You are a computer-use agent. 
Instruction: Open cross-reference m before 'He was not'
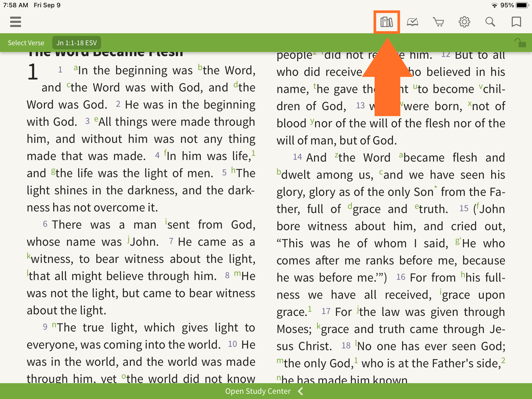pos(237,273)
